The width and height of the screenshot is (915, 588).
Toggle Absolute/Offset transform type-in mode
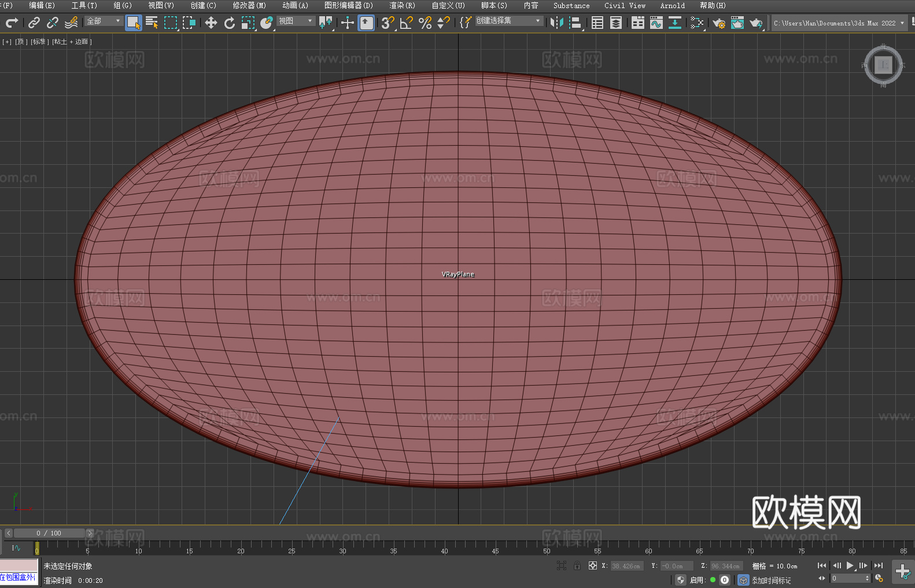click(x=592, y=565)
